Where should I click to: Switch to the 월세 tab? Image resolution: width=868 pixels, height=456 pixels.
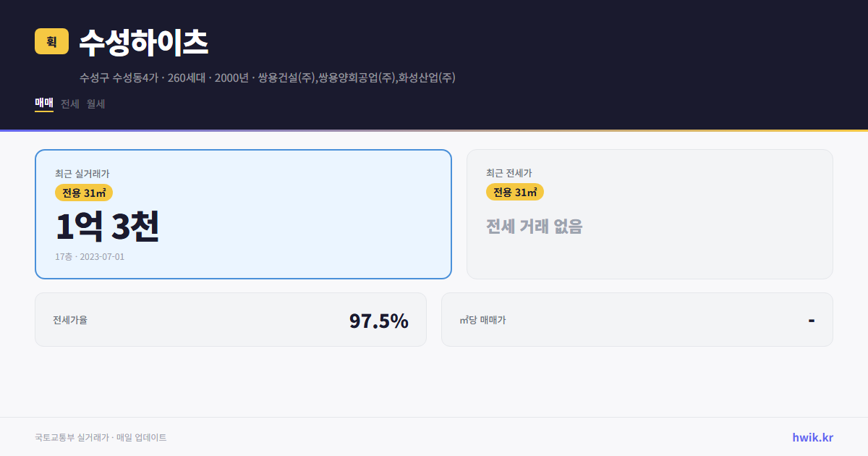click(x=95, y=104)
